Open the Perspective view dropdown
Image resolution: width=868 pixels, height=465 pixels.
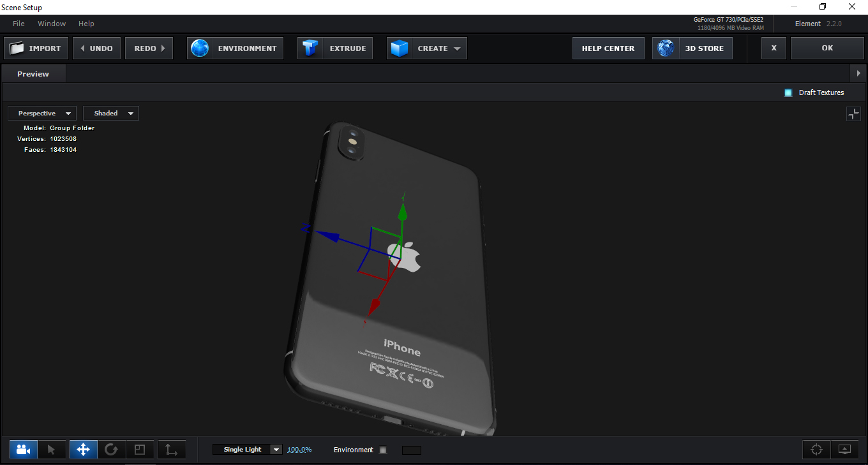[x=42, y=114]
